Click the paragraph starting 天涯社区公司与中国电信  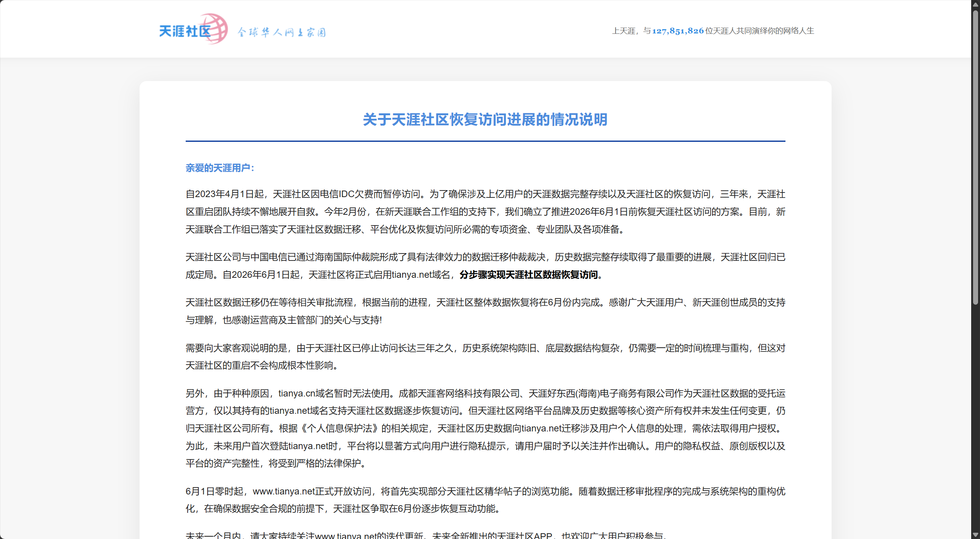click(485, 266)
